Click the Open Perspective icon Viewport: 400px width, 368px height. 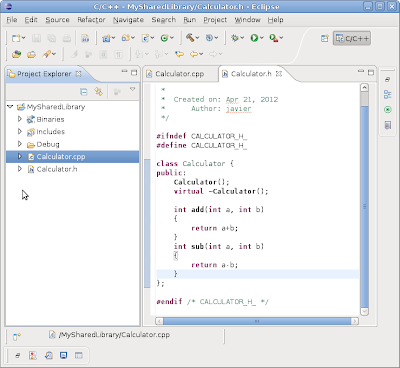(x=325, y=38)
